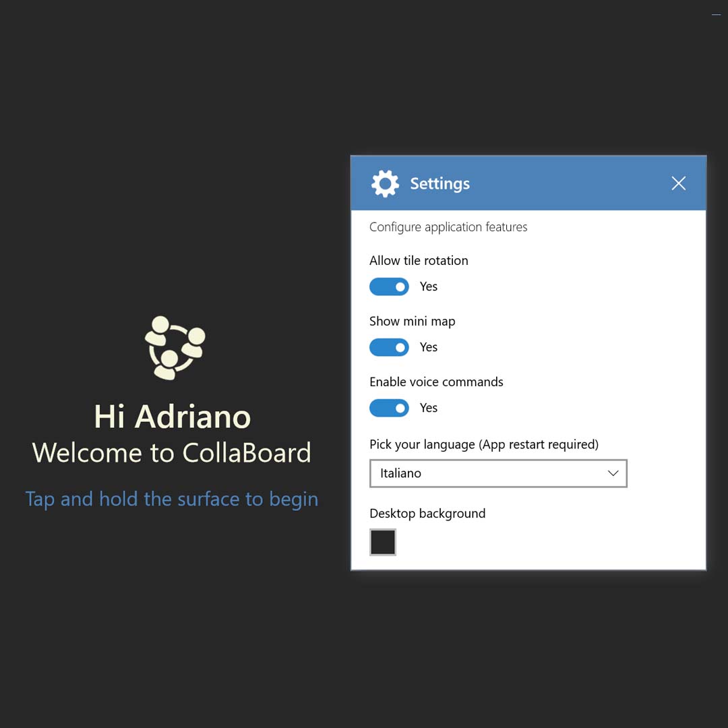Click the minimize dash in the top corner
Viewport: 728px width, 728px height.
click(716, 15)
